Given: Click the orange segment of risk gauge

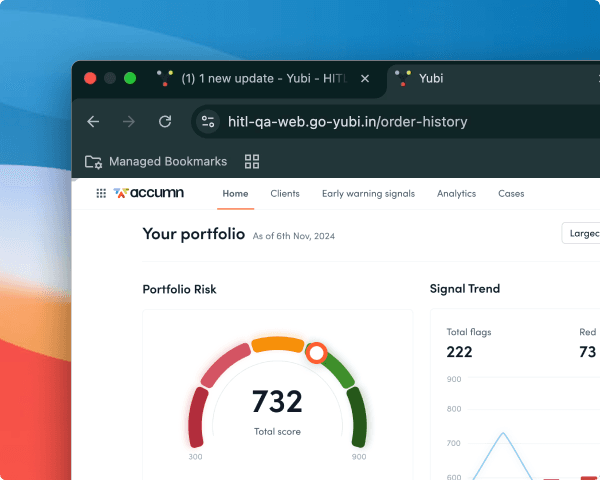Looking at the screenshot, I should tap(278, 344).
